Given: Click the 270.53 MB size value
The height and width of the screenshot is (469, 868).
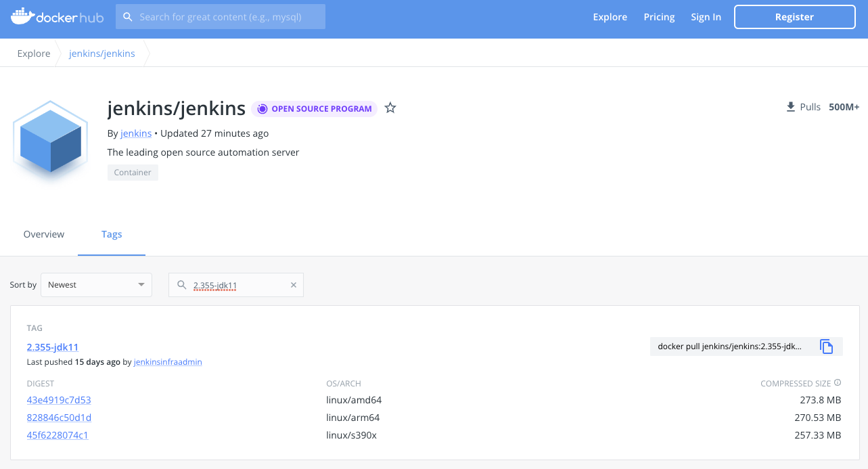Looking at the screenshot, I should (x=818, y=418).
